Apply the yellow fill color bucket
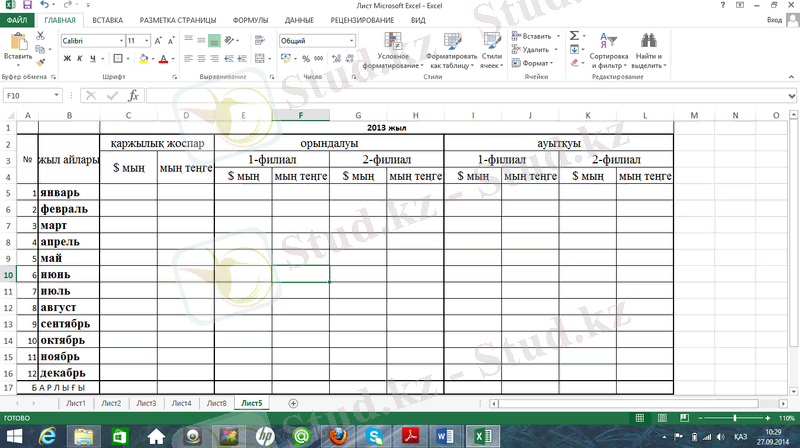This screenshot has height=448, width=800. [144, 59]
